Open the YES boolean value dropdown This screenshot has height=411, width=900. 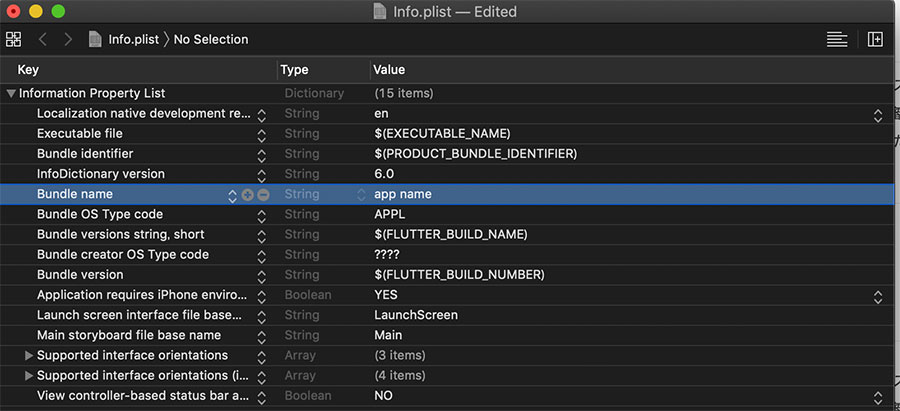878,295
